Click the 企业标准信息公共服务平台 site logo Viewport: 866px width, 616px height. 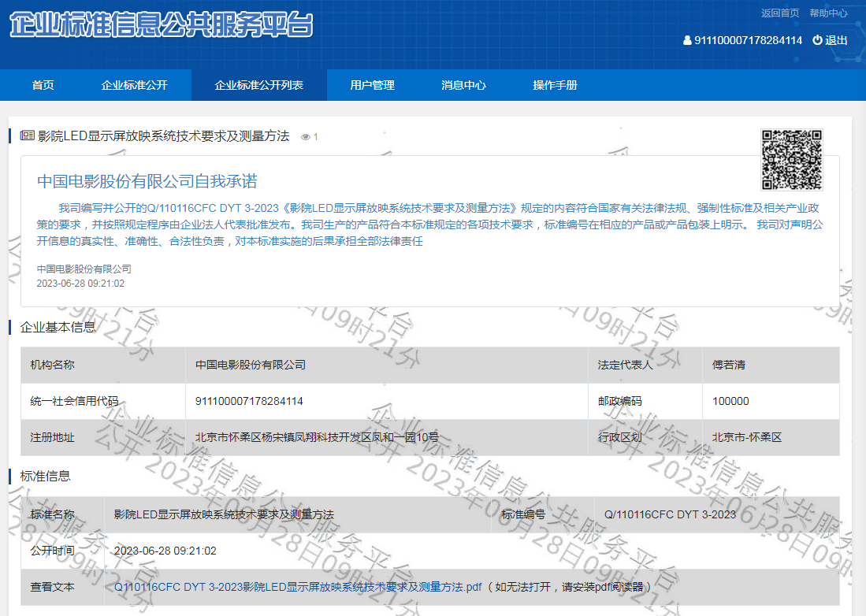tap(162, 25)
